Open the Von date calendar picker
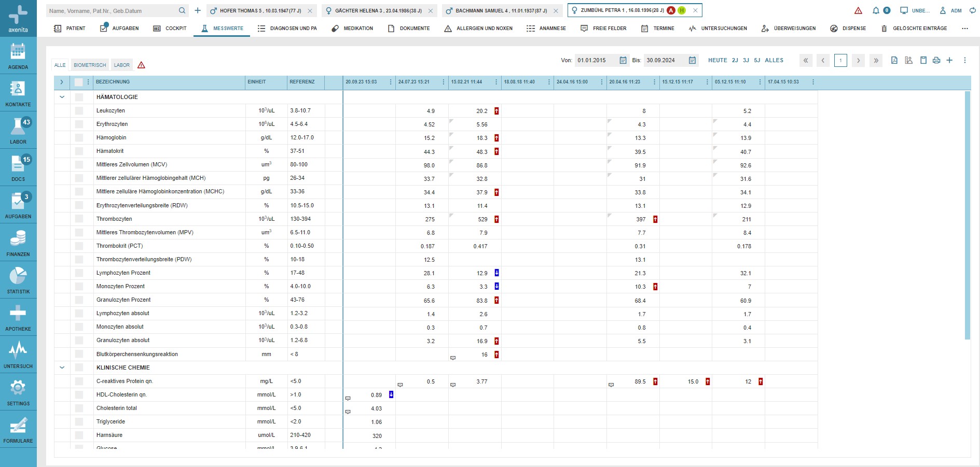 pos(623,60)
